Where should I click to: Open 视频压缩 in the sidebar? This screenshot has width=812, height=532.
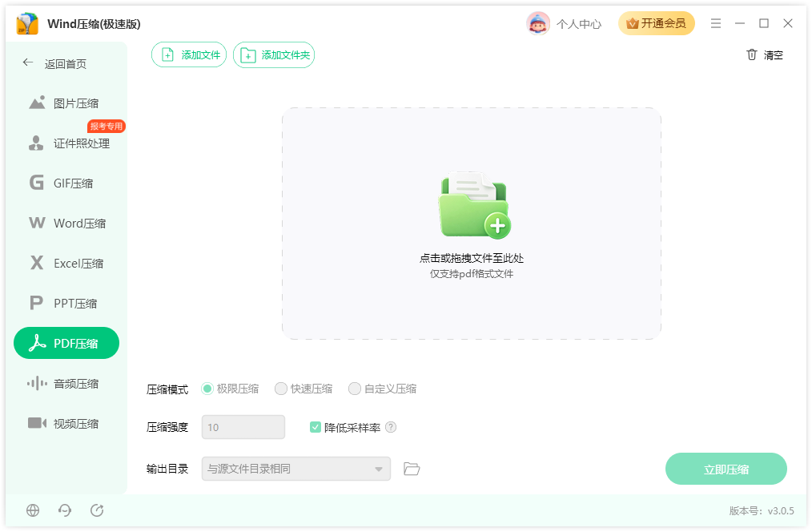(66, 423)
